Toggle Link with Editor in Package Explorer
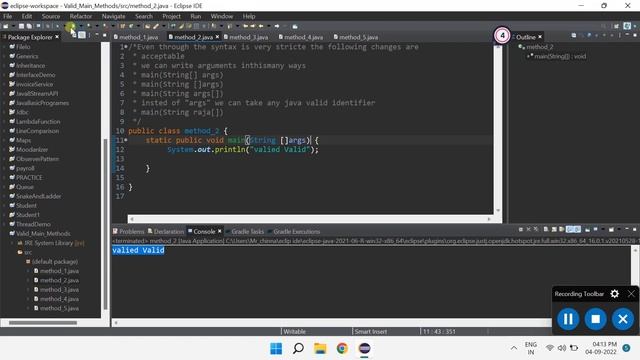This screenshot has width=640, height=360. coord(82,35)
